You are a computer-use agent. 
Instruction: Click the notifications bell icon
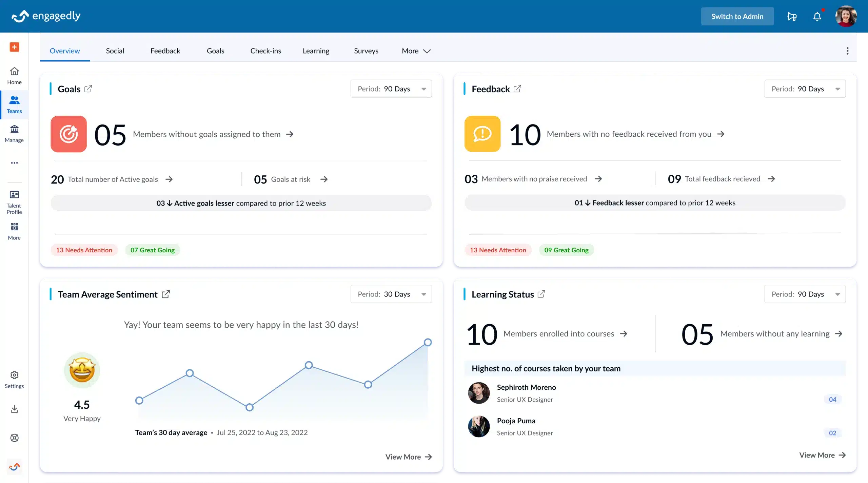(x=817, y=16)
